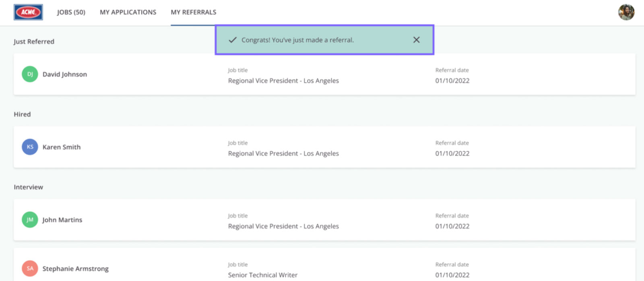The height and width of the screenshot is (281, 644).
Task: Open the Jobs (50) tab
Action: tap(71, 12)
